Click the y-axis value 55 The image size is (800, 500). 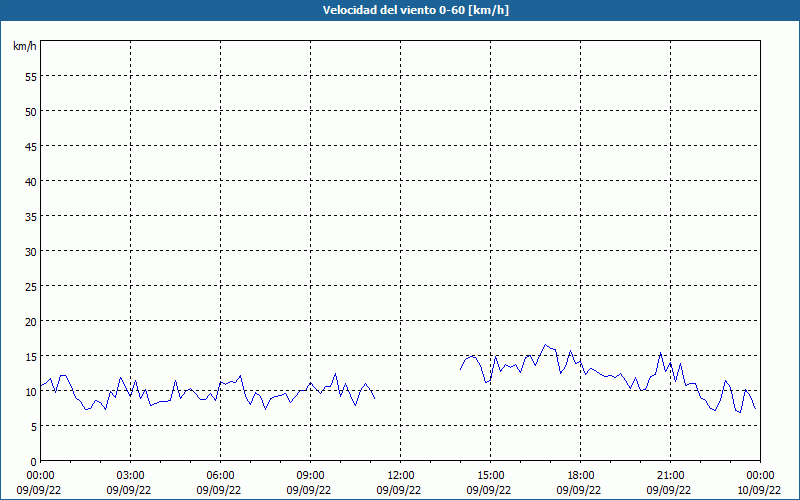31,77
